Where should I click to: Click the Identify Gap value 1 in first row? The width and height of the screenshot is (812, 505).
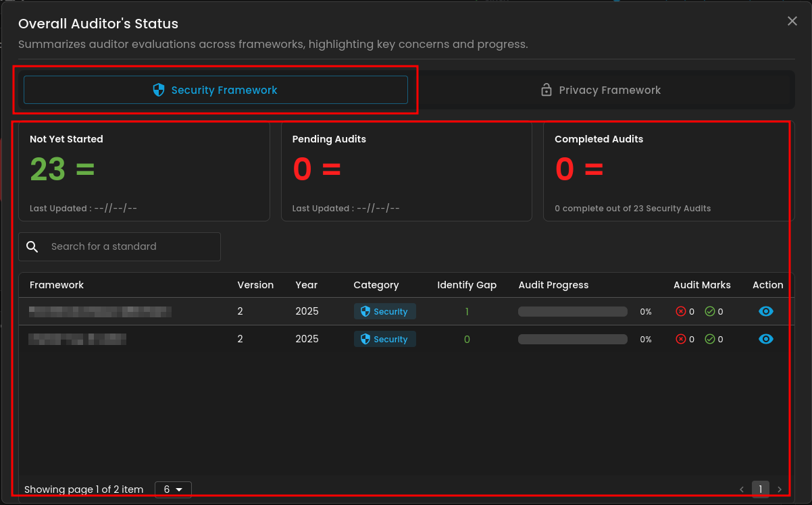point(467,311)
